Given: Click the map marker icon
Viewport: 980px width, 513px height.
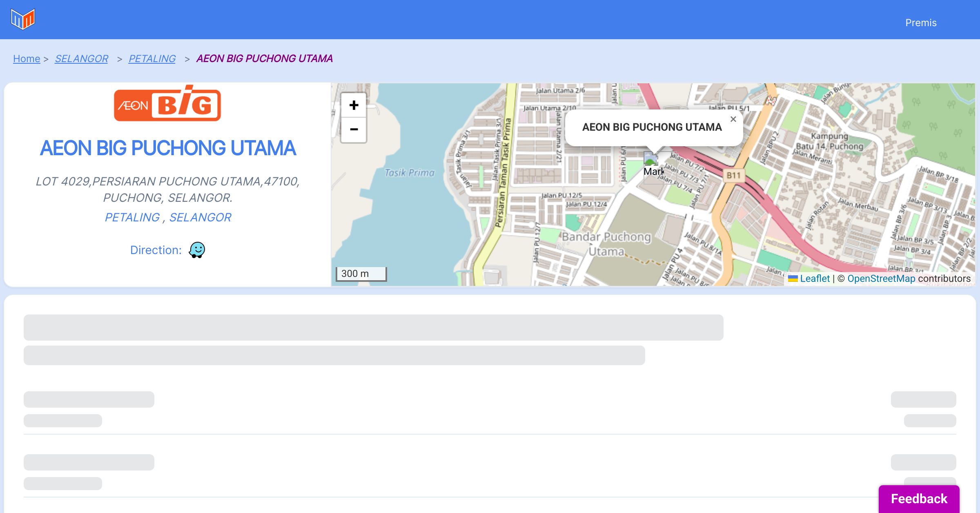Looking at the screenshot, I should tap(651, 159).
